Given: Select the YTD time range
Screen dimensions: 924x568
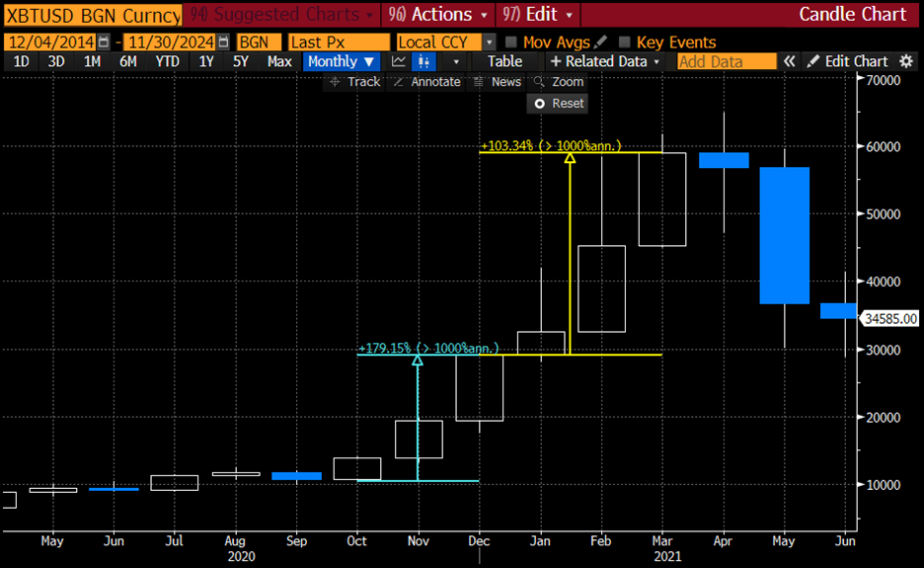Looking at the screenshot, I should tap(168, 61).
